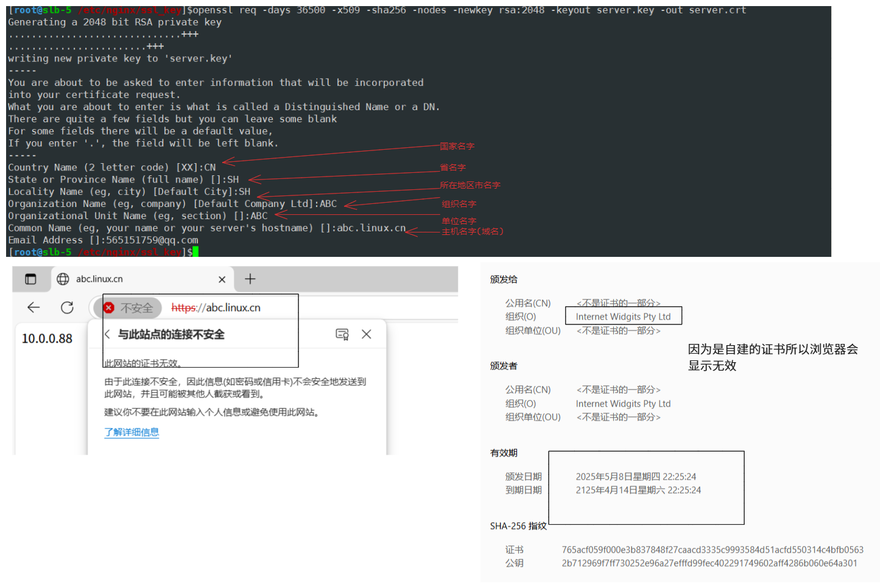
Task: Click the globe favicon on the tab
Action: (63, 279)
